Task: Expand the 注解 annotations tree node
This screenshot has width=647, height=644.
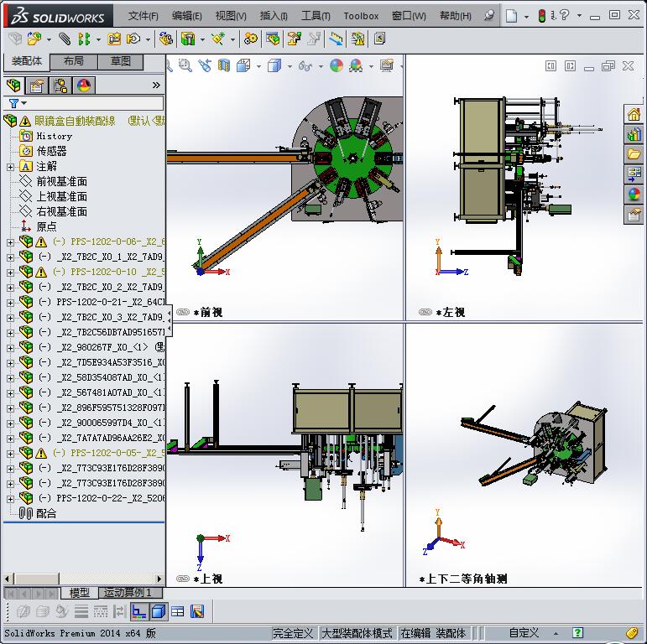Action: coord(10,167)
